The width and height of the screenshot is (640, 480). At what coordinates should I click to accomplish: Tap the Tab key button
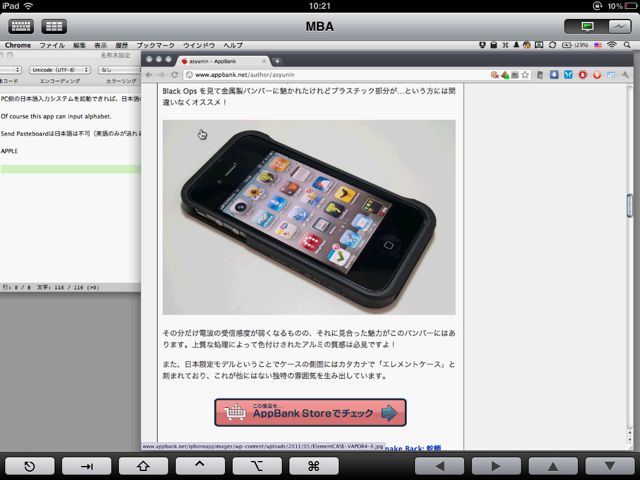coord(86,466)
